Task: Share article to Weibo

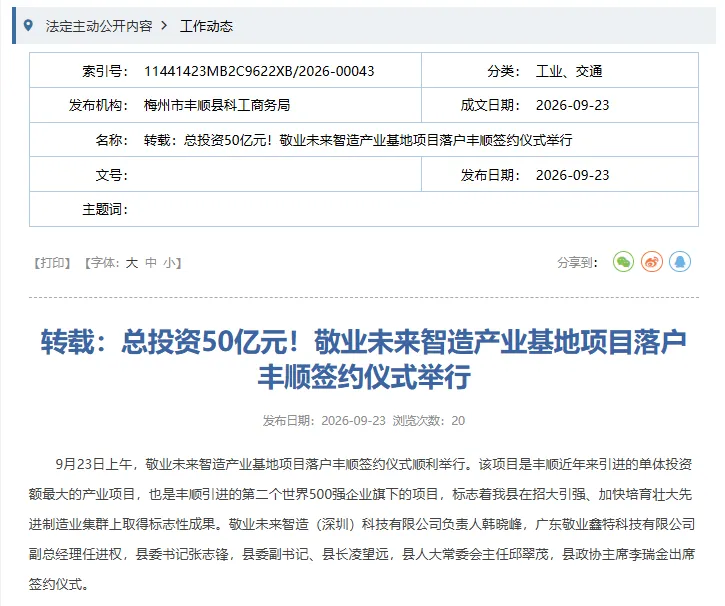Action: click(x=651, y=262)
